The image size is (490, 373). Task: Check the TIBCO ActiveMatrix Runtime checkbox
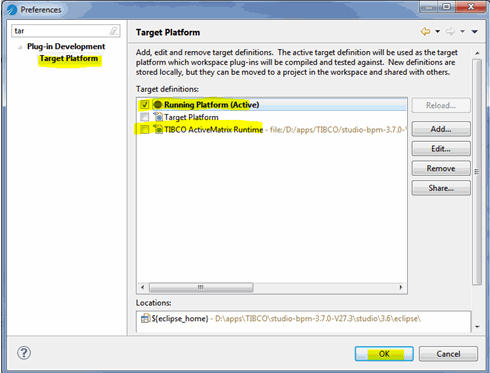click(x=145, y=129)
